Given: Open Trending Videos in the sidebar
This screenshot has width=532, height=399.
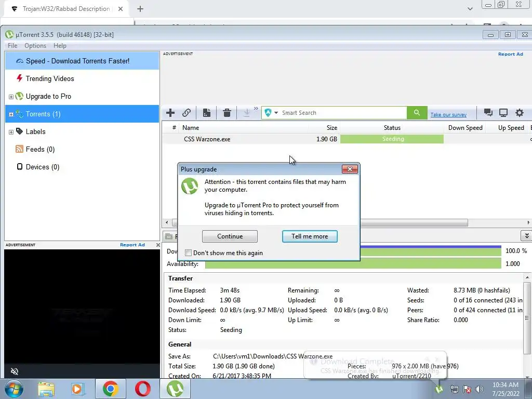Looking at the screenshot, I should coord(82,79).
